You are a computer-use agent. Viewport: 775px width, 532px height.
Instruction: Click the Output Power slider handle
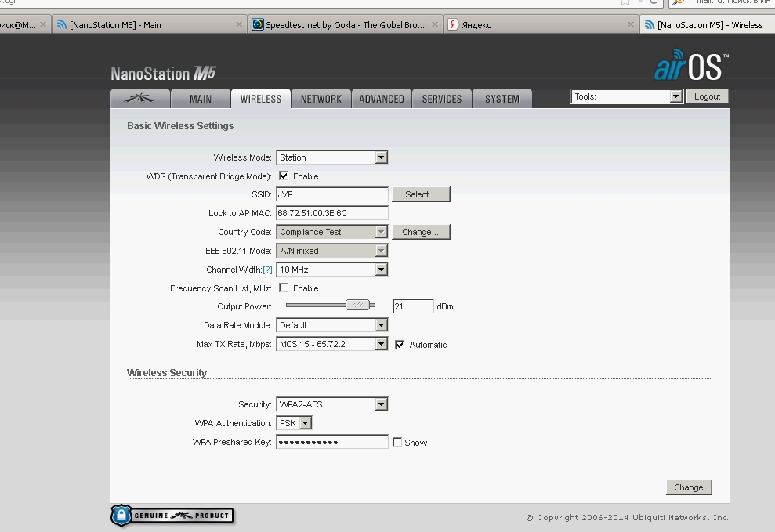[357, 306]
